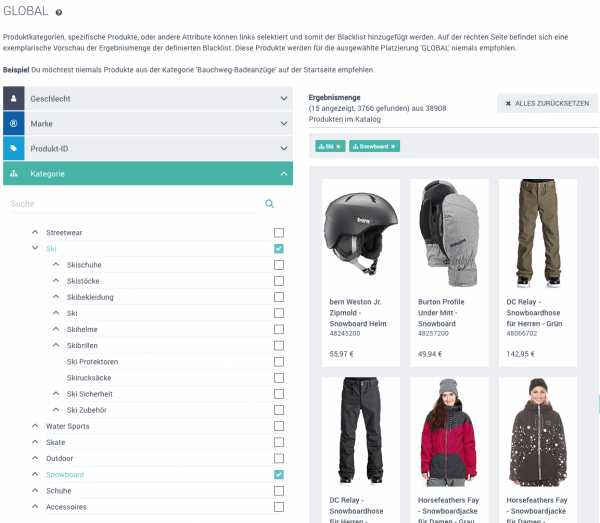The height and width of the screenshot is (523, 600).
Task: Check the Skihelme checkbox
Action: coord(279,329)
